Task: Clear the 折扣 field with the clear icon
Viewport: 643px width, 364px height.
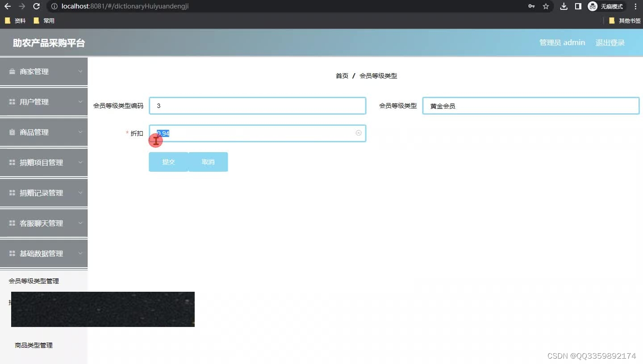Action: (x=359, y=133)
